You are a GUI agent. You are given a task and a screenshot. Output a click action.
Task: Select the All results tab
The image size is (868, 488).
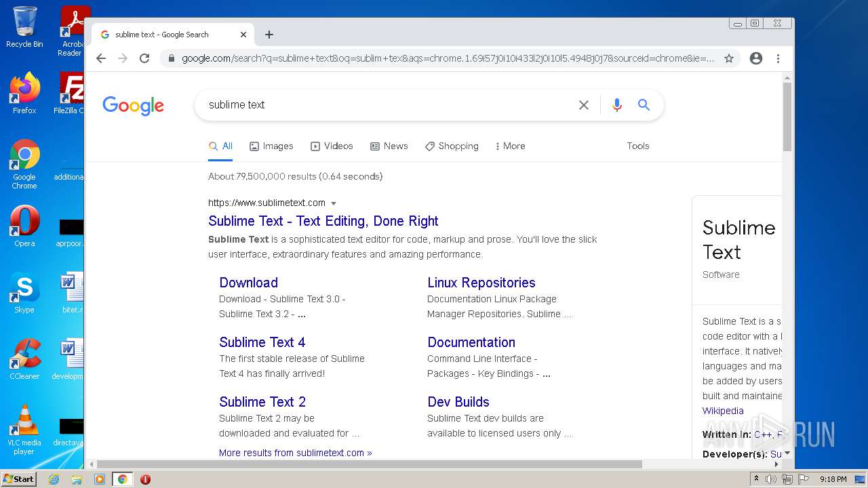point(220,146)
